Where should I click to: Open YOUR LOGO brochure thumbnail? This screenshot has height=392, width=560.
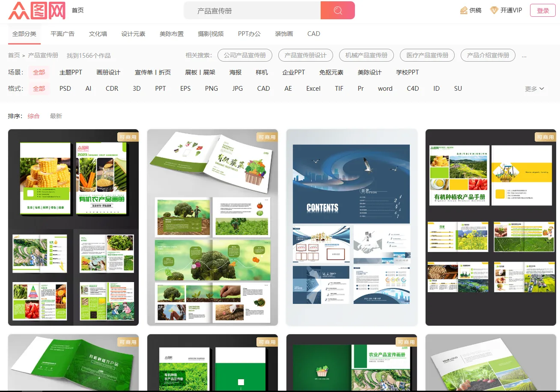tap(491, 363)
